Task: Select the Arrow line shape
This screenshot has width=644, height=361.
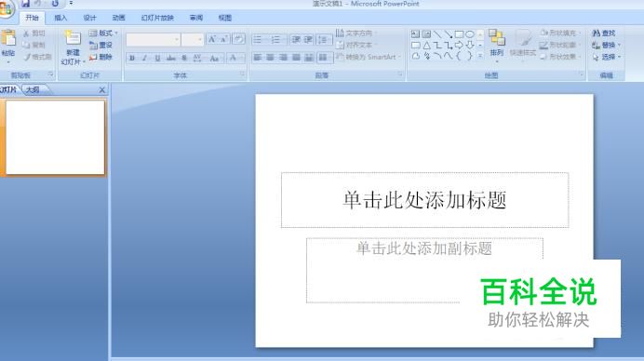Action: coord(448,34)
